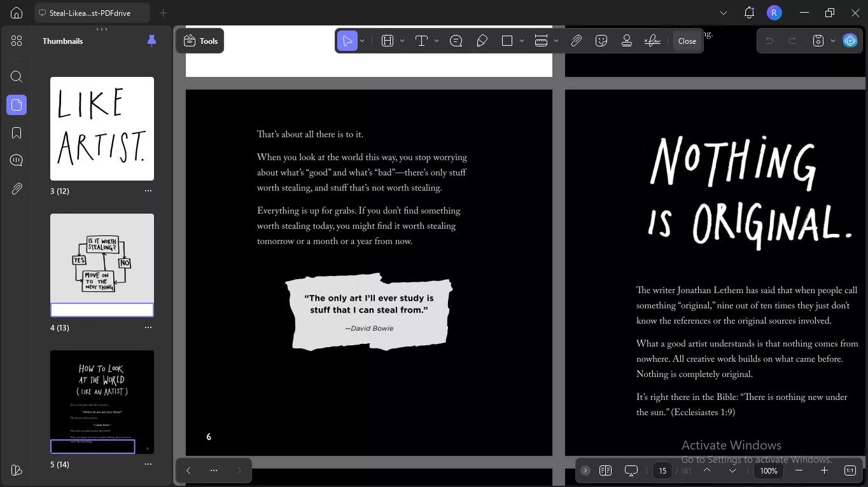Launch the AI assistant icon
The width and height of the screenshot is (868, 487).
coord(850,41)
